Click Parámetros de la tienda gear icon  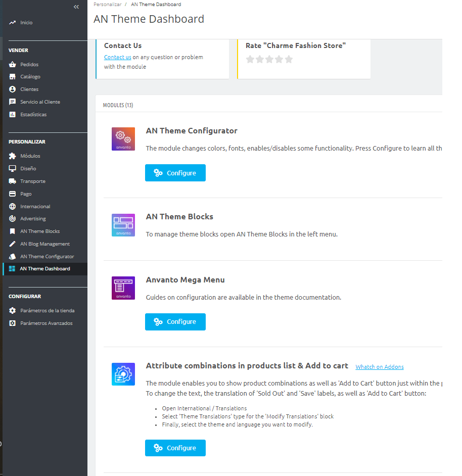click(x=12, y=311)
